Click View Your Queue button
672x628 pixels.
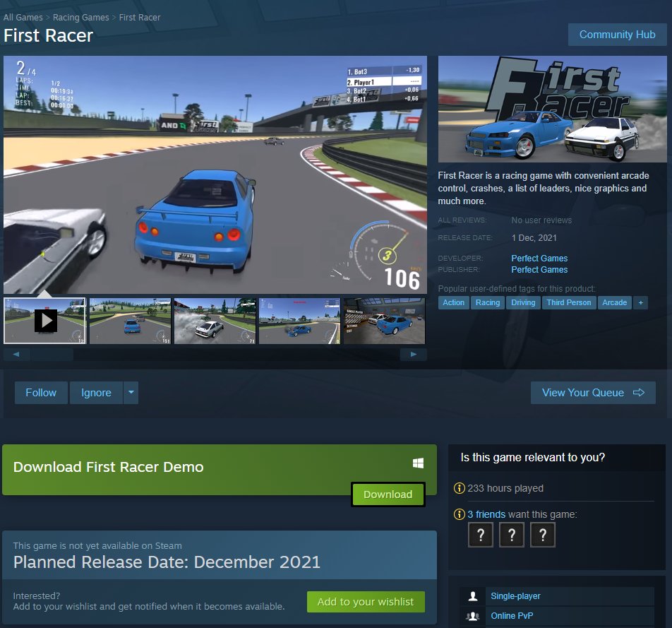[x=593, y=393]
